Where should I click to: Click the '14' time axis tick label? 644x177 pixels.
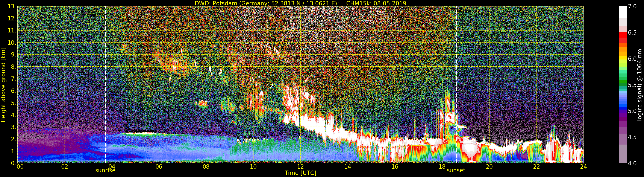347,167
